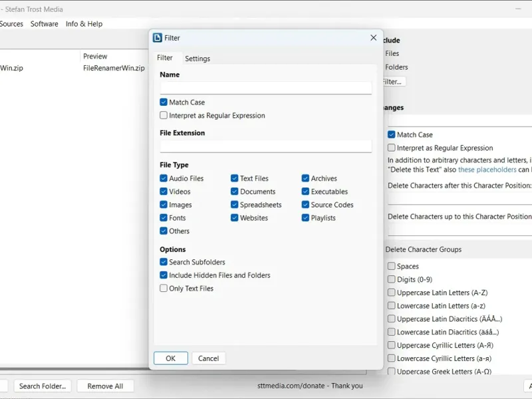Screen dimensions: 532x399
Task: Click the Remove All button
Action: 105,386
